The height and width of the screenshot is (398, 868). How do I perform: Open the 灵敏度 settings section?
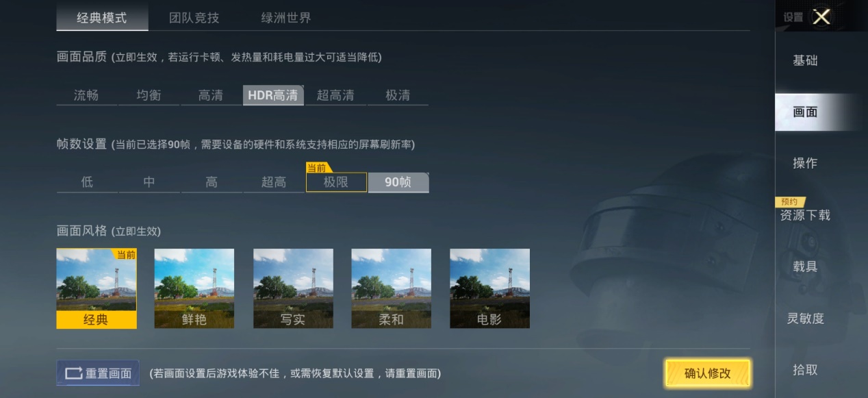(806, 318)
